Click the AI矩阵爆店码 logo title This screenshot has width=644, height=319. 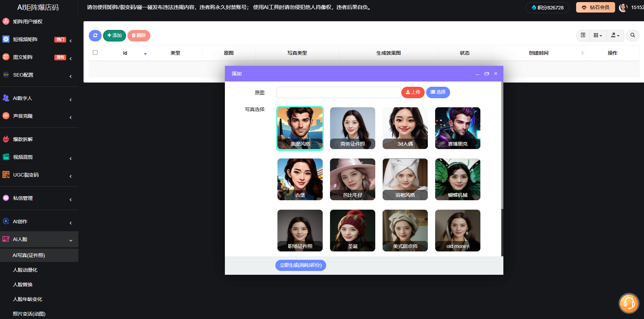[38, 7]
